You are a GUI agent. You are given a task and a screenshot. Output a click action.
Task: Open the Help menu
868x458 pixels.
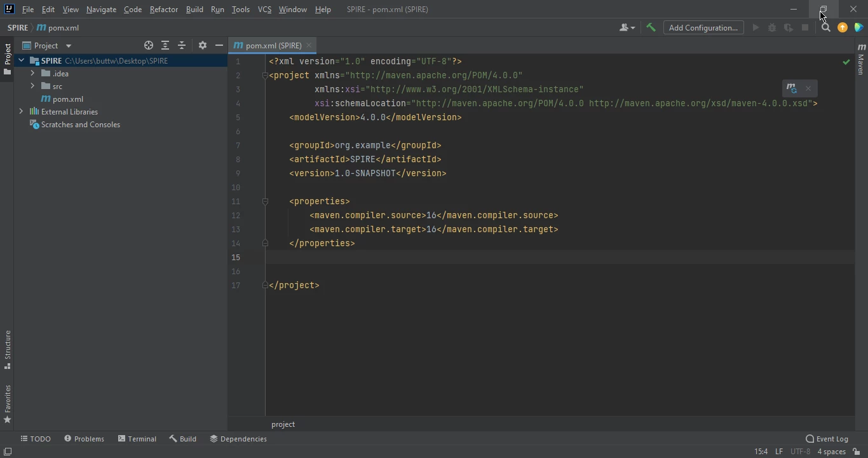(x=323, y=10)
